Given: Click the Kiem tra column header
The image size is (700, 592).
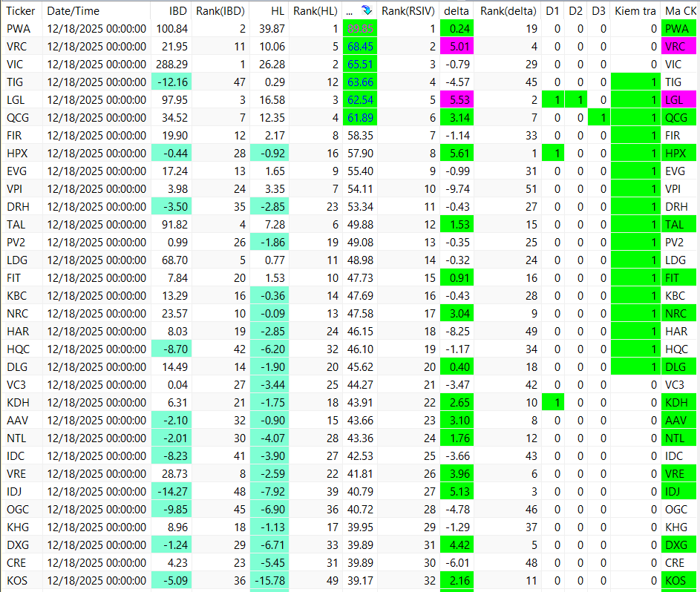Looking at the screenshot, I should coord(635,10).
